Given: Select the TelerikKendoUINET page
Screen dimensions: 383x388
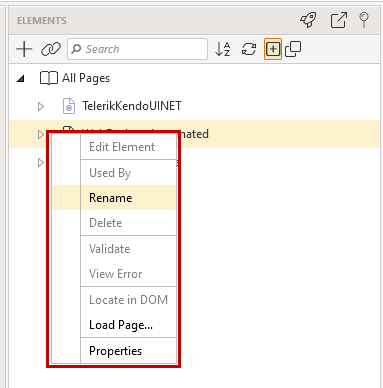Looking at the screenshot, I should pyautogui.click(x=132, y=106).
